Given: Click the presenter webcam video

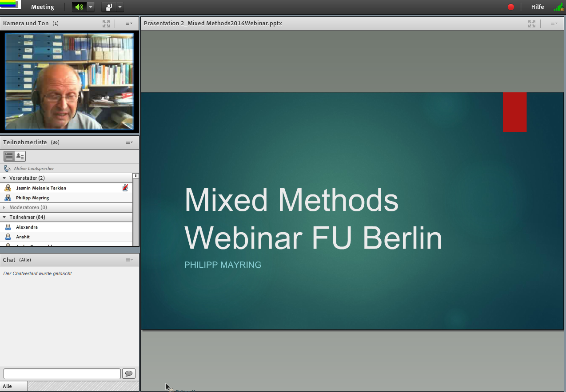Looking at the screenshot, I should click(x=69, y=81).
